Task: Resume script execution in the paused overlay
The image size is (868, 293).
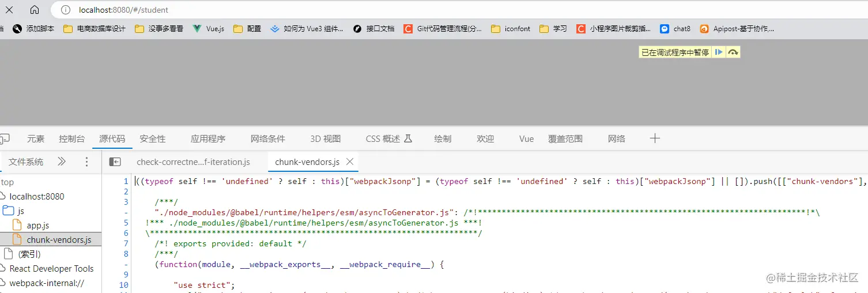Action: (x=718, y=52)
